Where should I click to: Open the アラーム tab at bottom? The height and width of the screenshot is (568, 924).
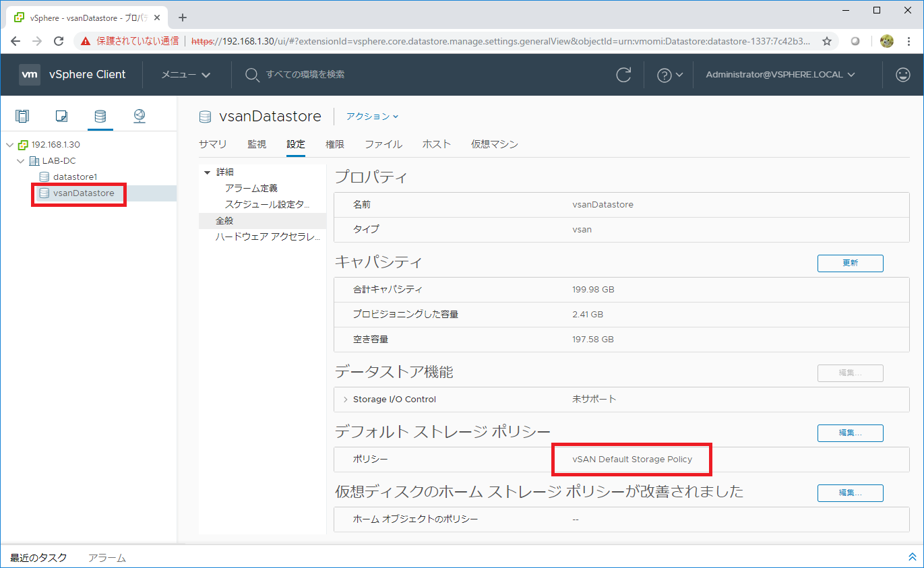tap(107, 557)
